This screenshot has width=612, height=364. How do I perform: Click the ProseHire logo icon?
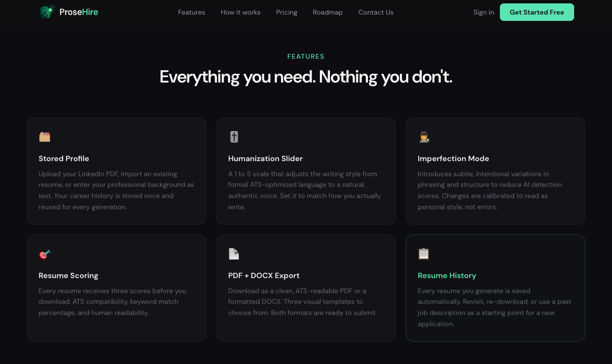(x=47, y=12)
